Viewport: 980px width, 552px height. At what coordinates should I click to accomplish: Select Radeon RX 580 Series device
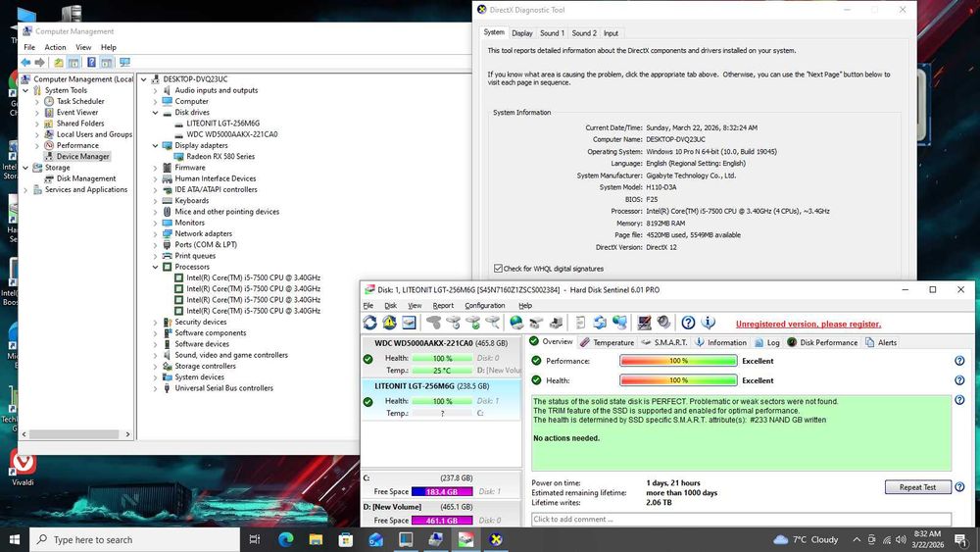point(220,156)
